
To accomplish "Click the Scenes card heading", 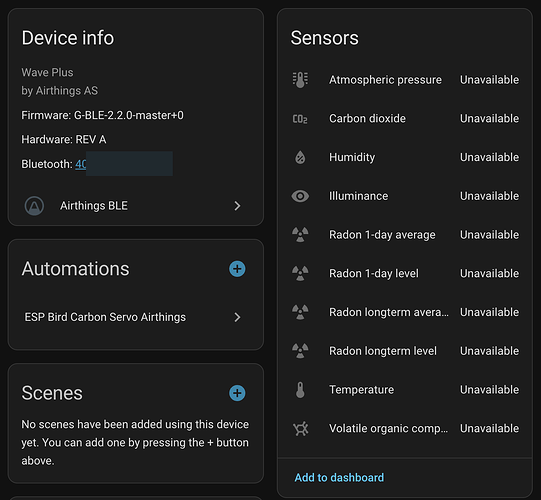I will [x=52, y=393].
